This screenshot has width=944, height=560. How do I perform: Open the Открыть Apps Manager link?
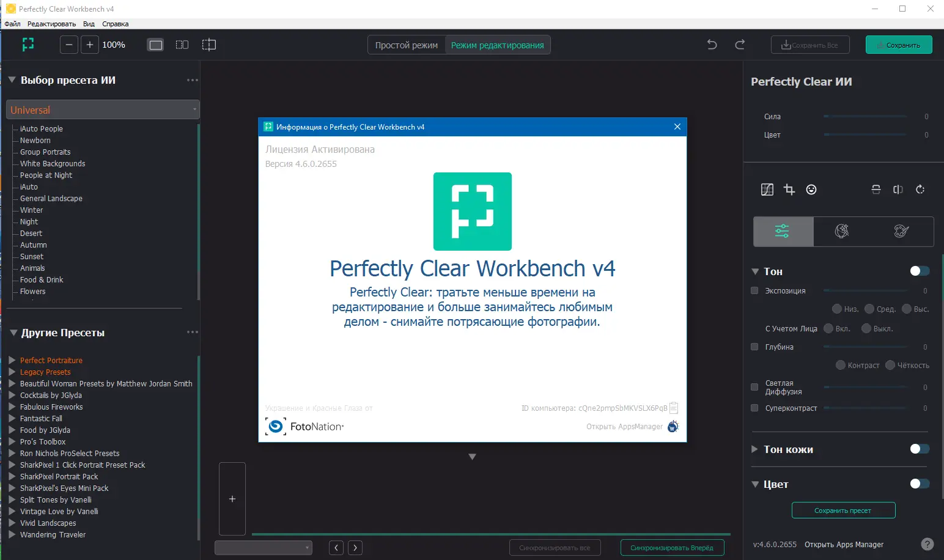(844, 544)
